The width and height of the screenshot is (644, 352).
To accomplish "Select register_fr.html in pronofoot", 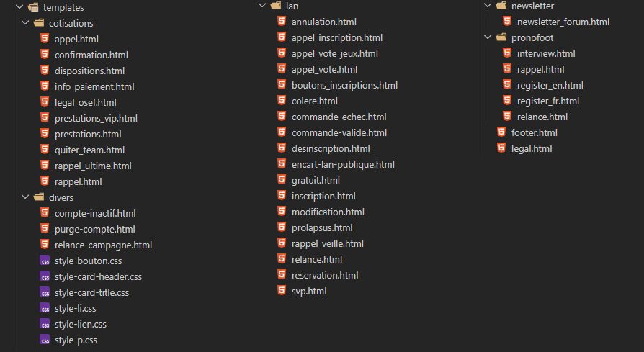I will click(548, 101).
